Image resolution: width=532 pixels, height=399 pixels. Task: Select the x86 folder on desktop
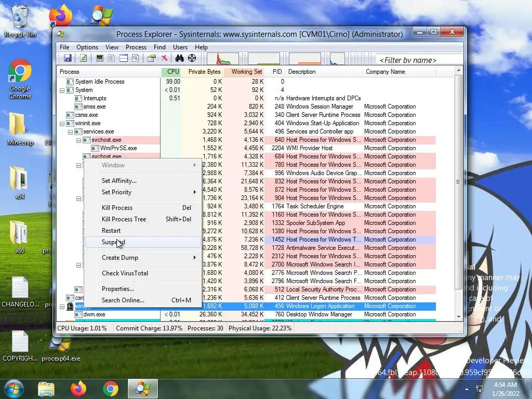click(20, 237)
